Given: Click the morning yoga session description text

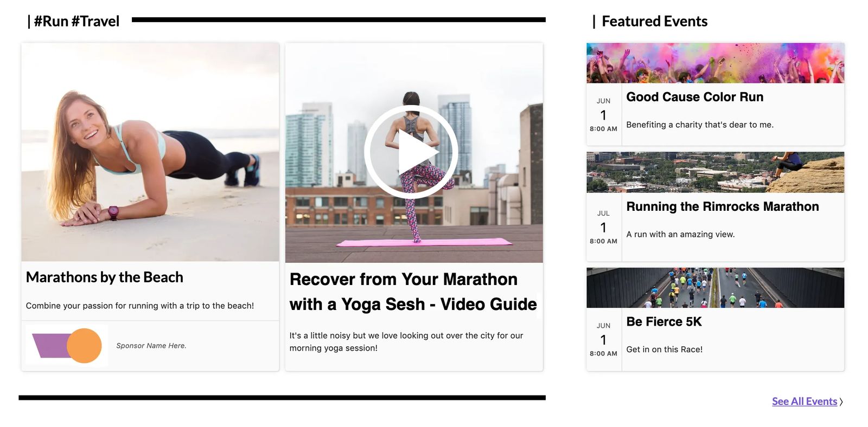Looking at the screenshot, I should point(406,342).
